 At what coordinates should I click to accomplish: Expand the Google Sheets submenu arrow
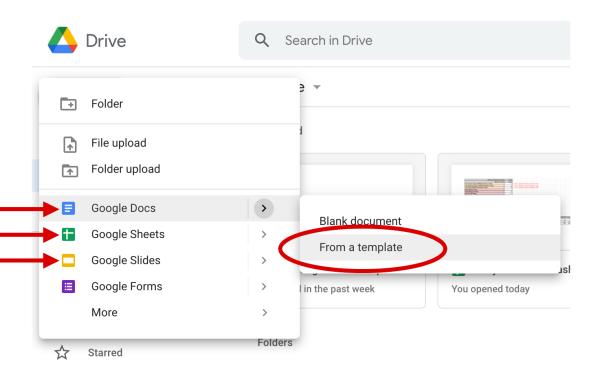pos(264,234)
